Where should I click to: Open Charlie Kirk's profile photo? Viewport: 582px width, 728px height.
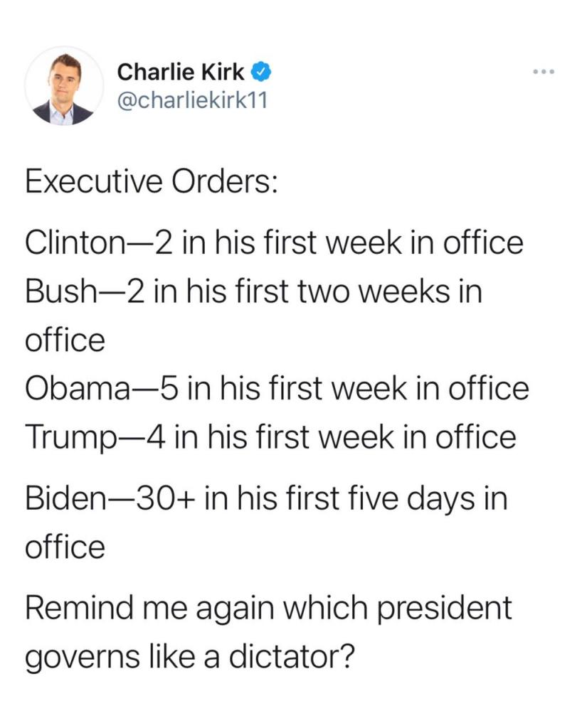[x=64, y=87]
